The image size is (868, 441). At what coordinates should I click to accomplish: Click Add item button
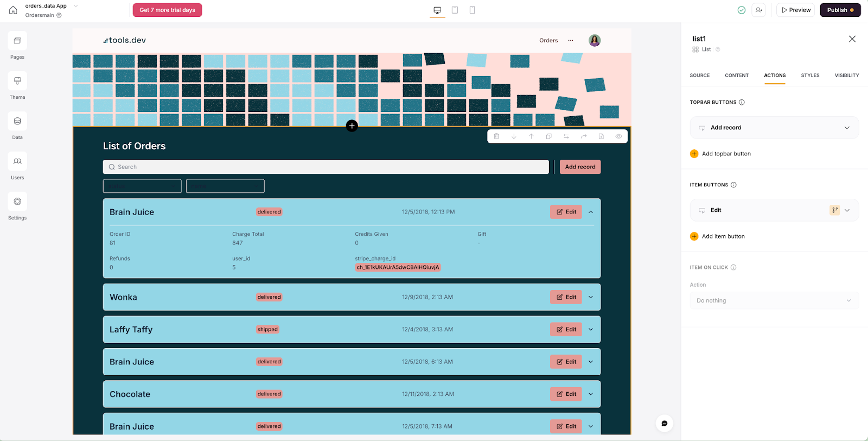(x=717, y=236)
